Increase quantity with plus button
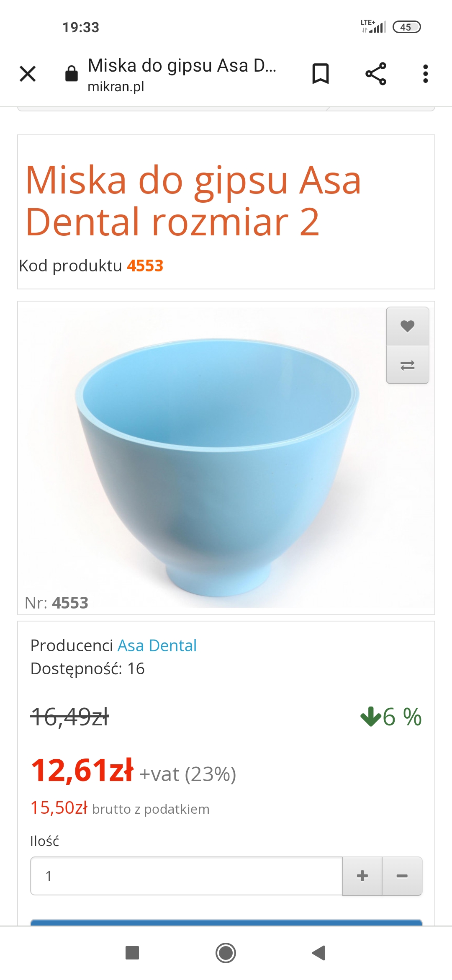This screenshot has height=980, width=452. tap(362, 876)
